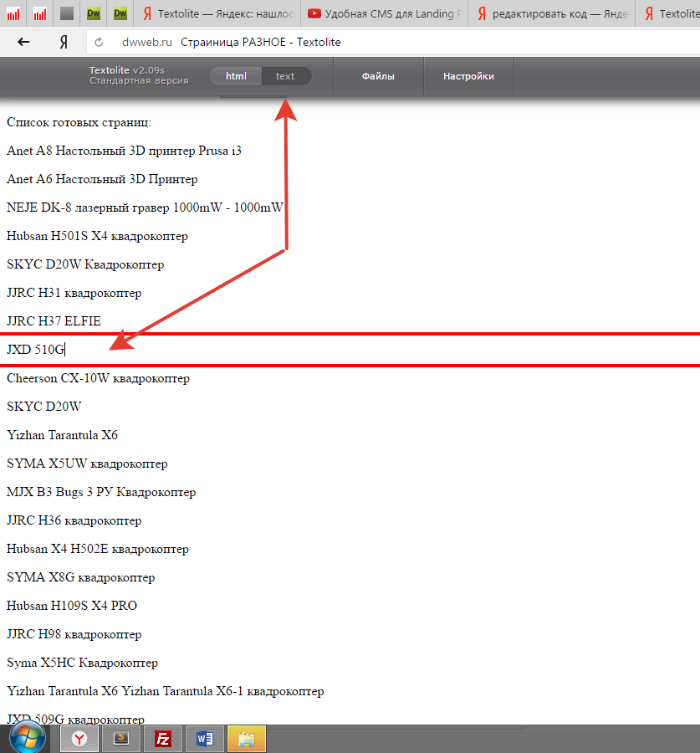The width and height of the screenshot is (700, 753).
Task: Open Microsoft Word from the taskbar
Action: click(205, 739)
